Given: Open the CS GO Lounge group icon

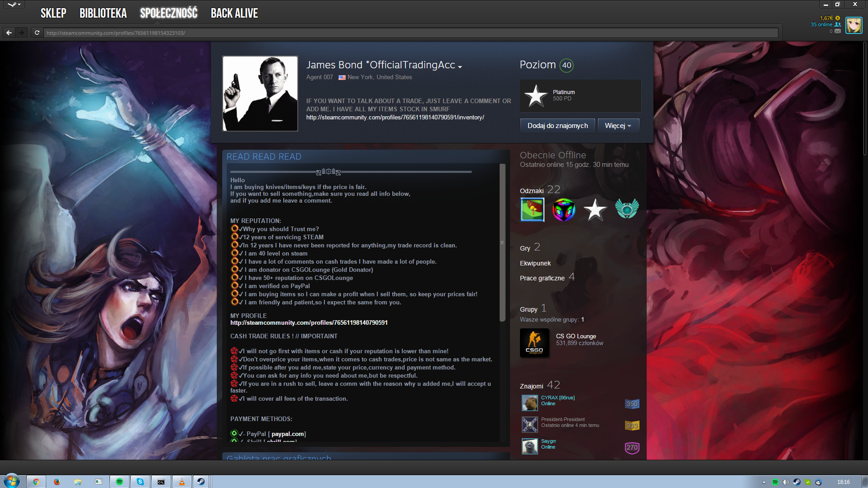Looking at the screenshot, I should tap(534, 343).
